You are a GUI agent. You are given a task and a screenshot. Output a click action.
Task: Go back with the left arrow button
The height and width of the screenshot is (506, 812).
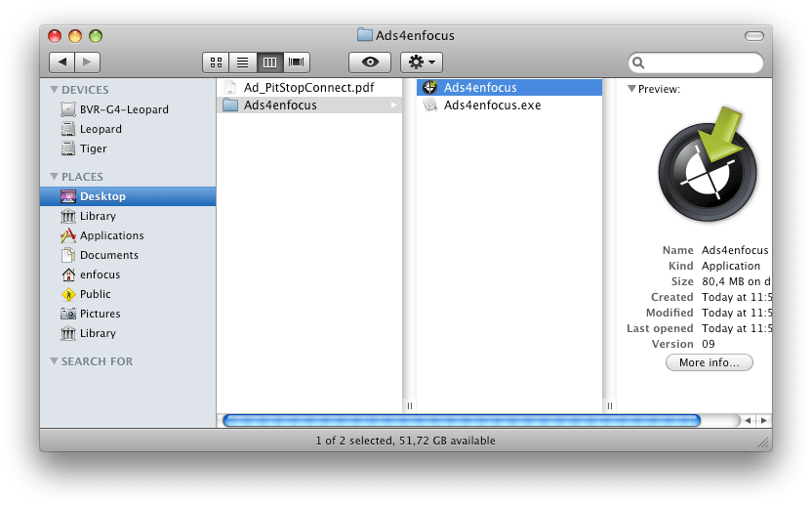[62, 63]
